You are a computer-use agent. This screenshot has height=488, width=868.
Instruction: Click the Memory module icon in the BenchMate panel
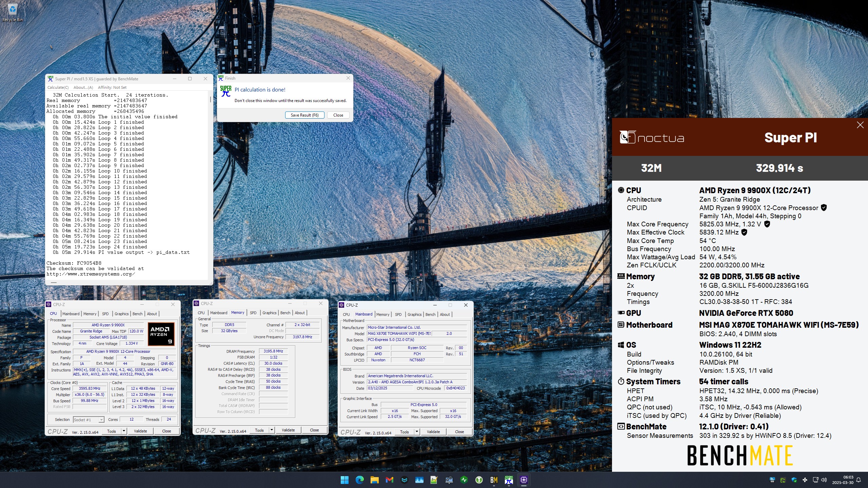tap(621, 276)
